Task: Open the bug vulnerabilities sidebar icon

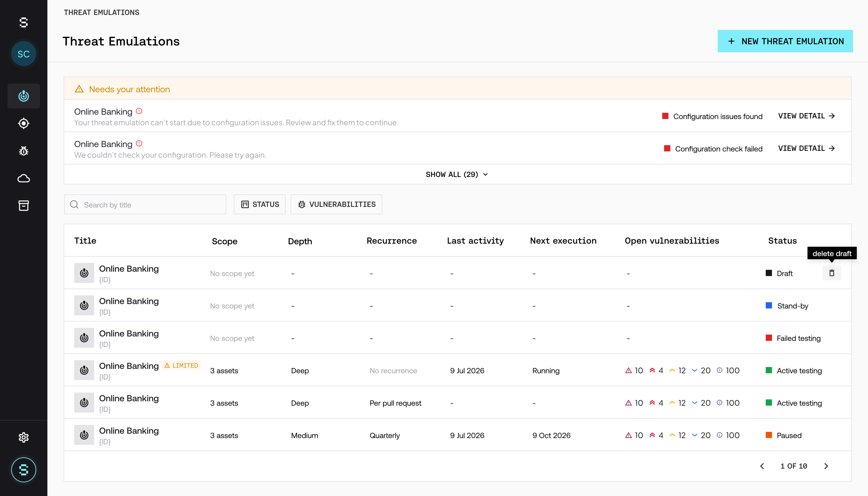Action: 23,151
